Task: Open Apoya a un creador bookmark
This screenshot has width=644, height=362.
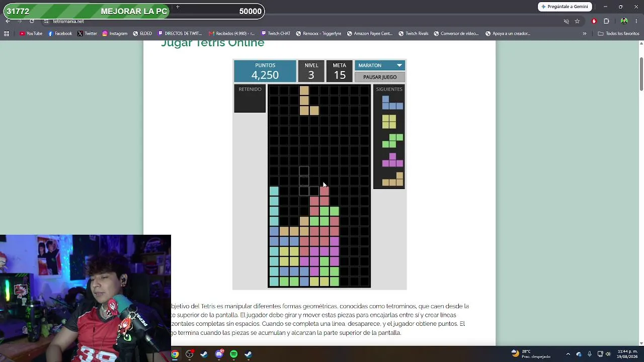Action: [508, 34]
